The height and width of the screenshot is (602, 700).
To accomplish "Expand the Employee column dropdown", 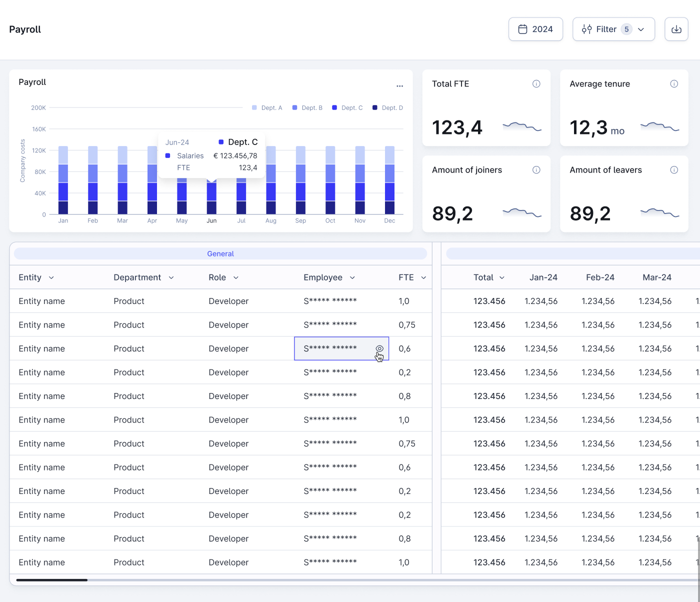I will coord(352,277).
